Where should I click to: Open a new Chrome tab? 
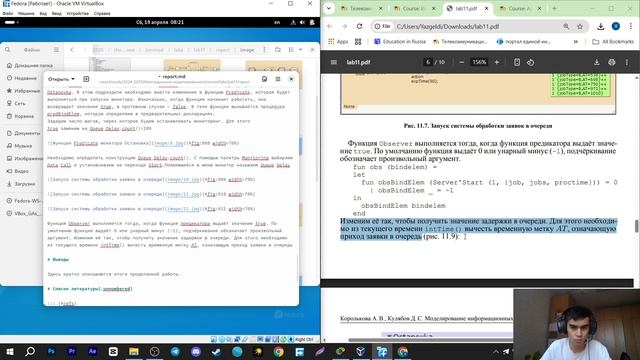[x=554, y=8]
